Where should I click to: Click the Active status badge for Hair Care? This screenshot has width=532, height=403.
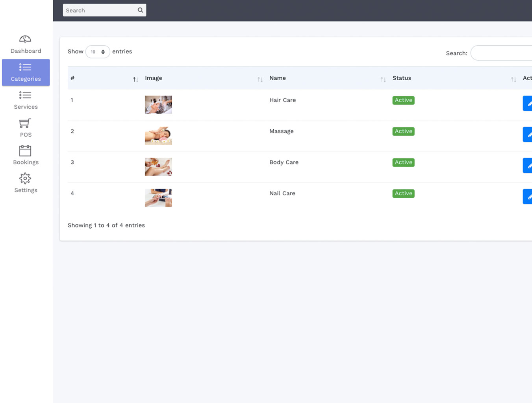[403, 100]
